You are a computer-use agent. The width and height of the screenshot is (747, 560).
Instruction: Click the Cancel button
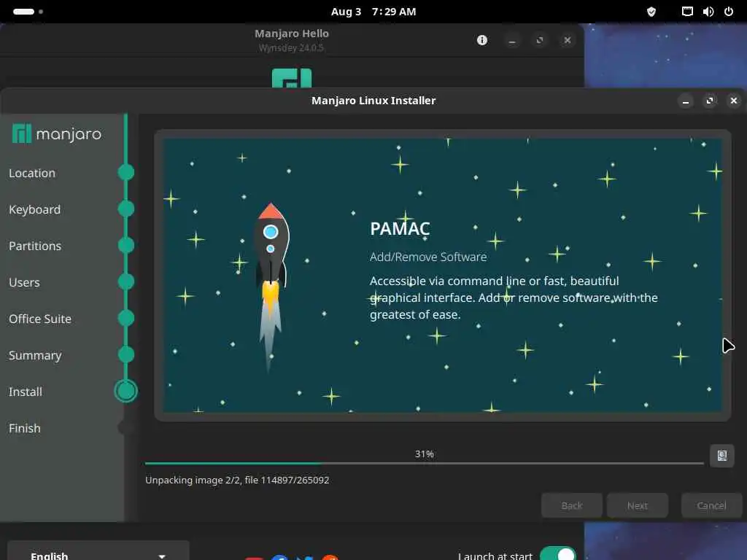point(712,506)
